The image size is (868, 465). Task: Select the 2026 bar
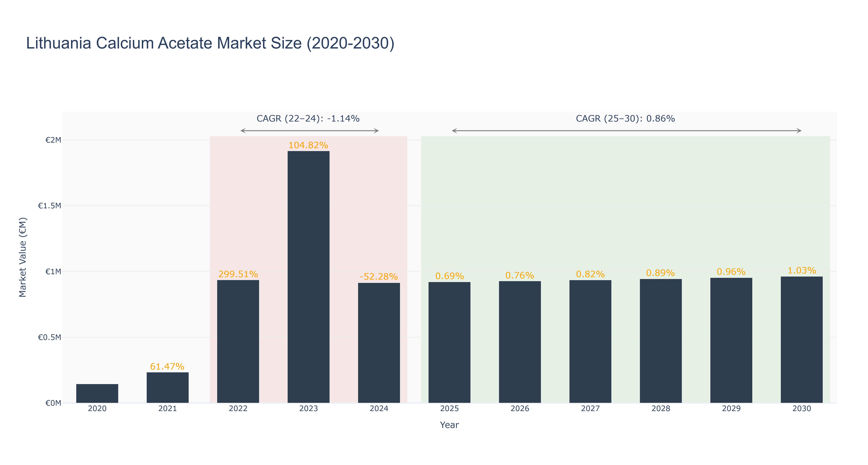coord(520,342)
